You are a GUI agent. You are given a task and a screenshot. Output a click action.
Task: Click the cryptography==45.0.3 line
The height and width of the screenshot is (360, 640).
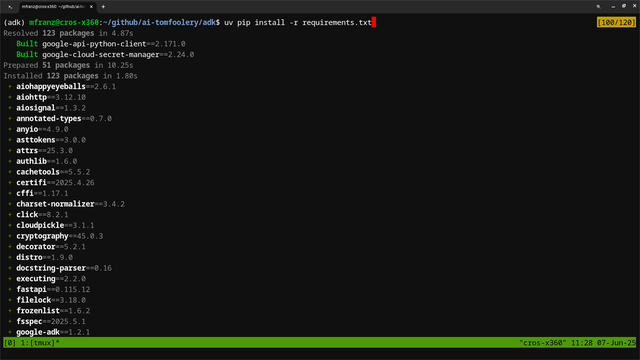click(x=56, y=236)
